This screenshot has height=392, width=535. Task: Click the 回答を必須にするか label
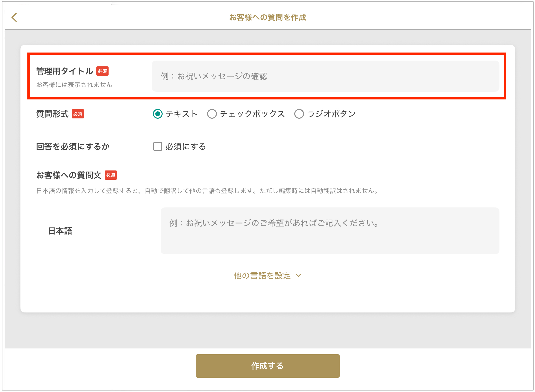(x=73, y=147)
